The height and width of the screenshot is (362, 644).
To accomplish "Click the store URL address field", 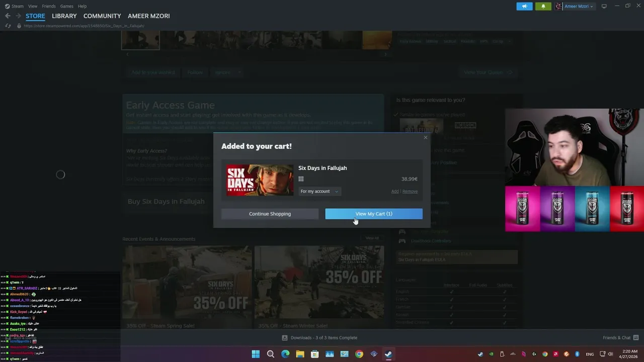I will (x=84, y=26).
